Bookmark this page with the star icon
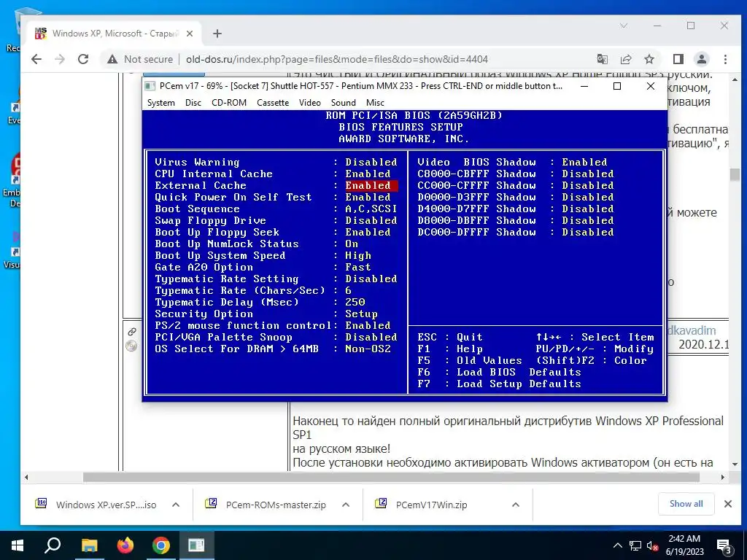This screenshot has width=747, height=560. point(649,59)
